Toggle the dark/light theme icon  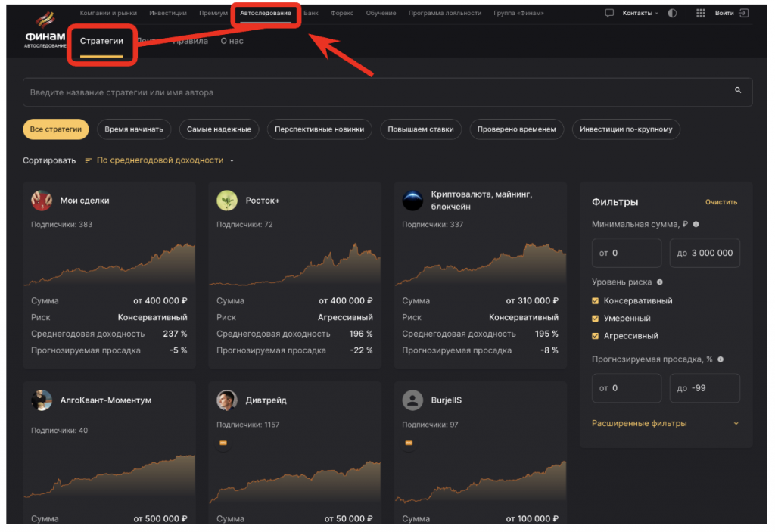(672, 14)
